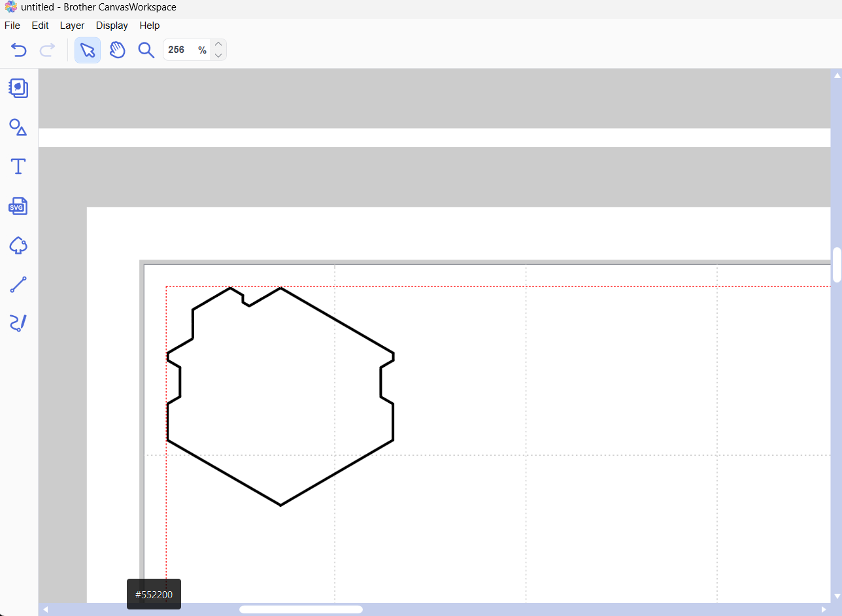Click the scroll left arrow
The width and height of the screenshot is (842, 616).
tap(46, 609)
